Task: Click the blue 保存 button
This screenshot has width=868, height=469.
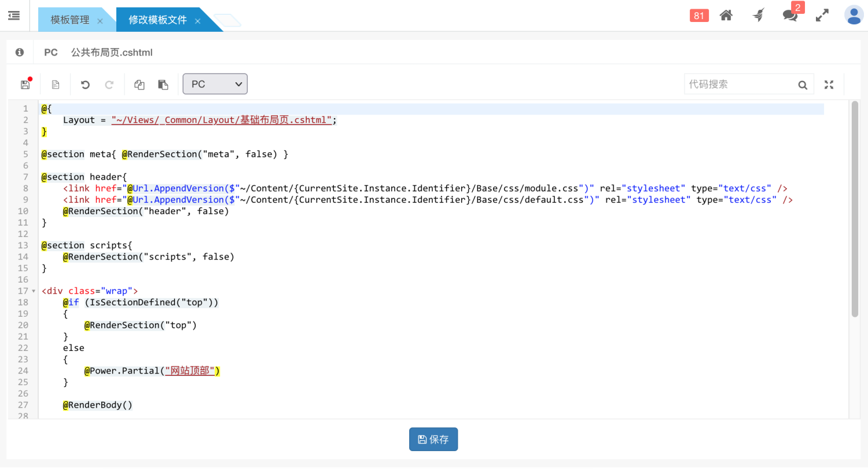Action: (433, 439)
